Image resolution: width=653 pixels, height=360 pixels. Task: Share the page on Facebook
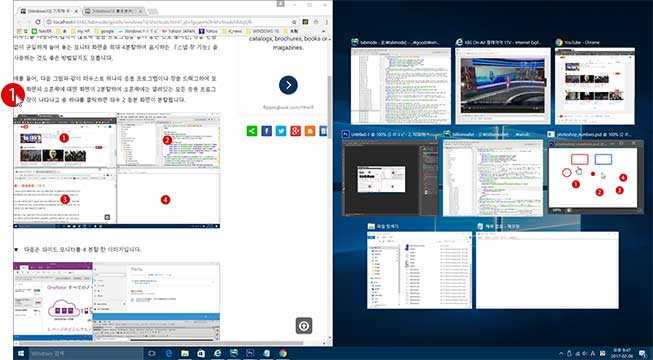coord(267,131)
